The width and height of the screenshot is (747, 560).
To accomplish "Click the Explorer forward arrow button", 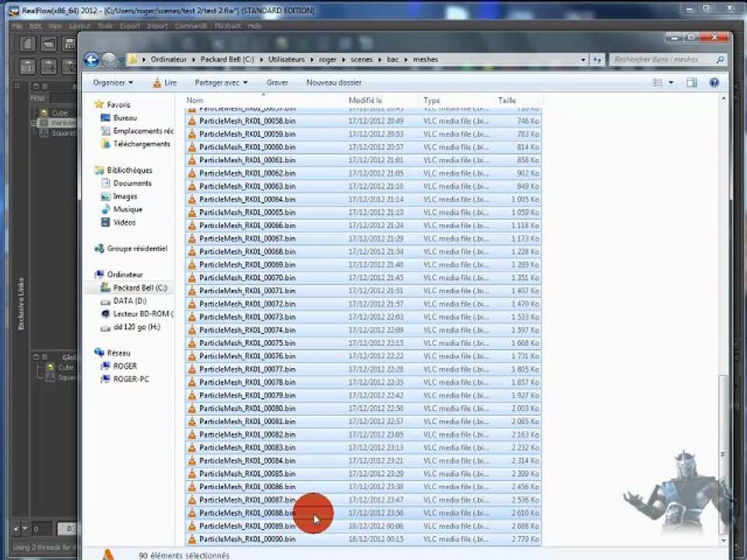I will click(x=109, y=60).
